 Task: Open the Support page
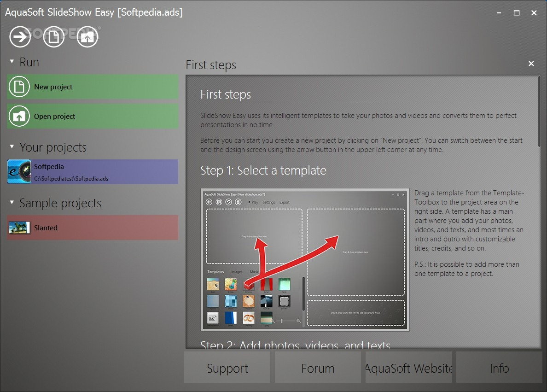coord(227,367)
